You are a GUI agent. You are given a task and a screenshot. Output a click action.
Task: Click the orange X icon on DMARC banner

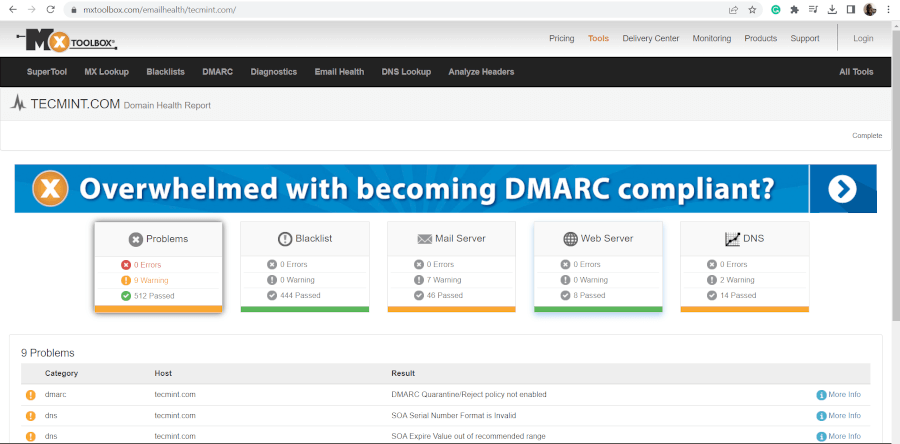click(51, 189)
